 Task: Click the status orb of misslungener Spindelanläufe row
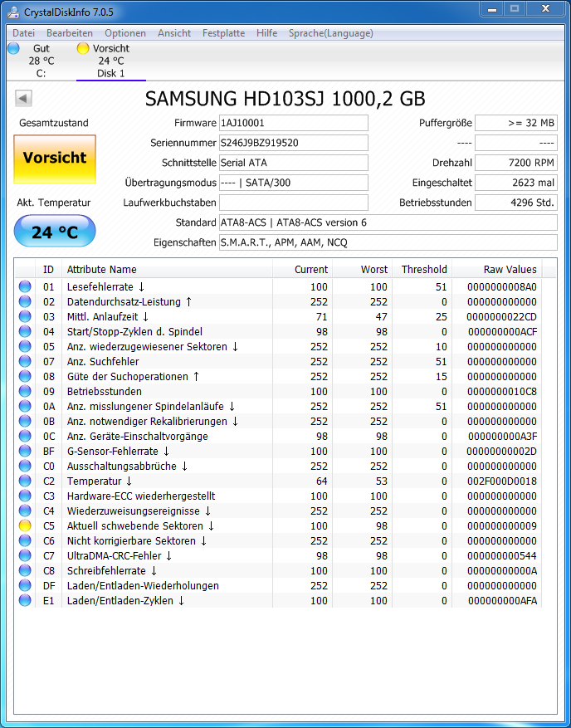click(25, 406)
